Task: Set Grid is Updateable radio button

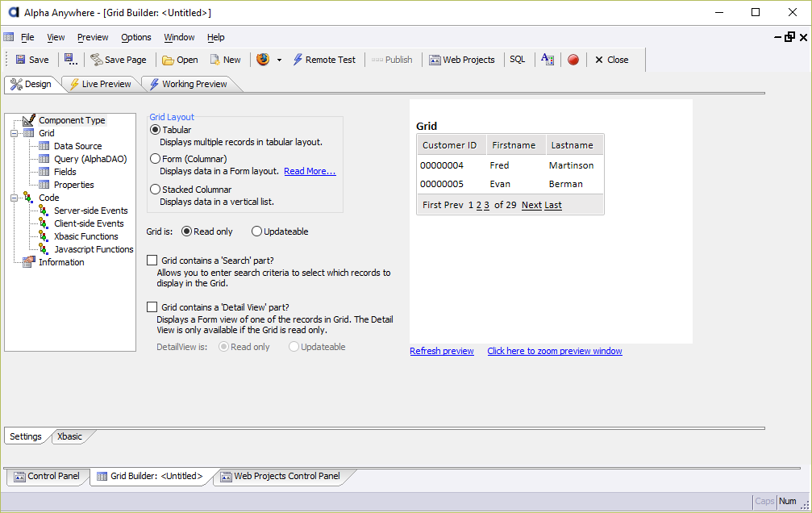Action: click(256, 231)
